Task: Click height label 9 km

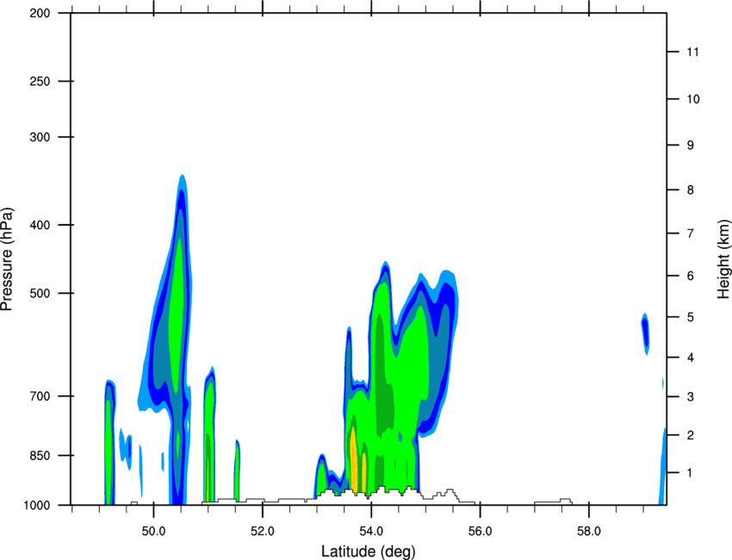Action: pyautogui.click(x=690, y=146)
